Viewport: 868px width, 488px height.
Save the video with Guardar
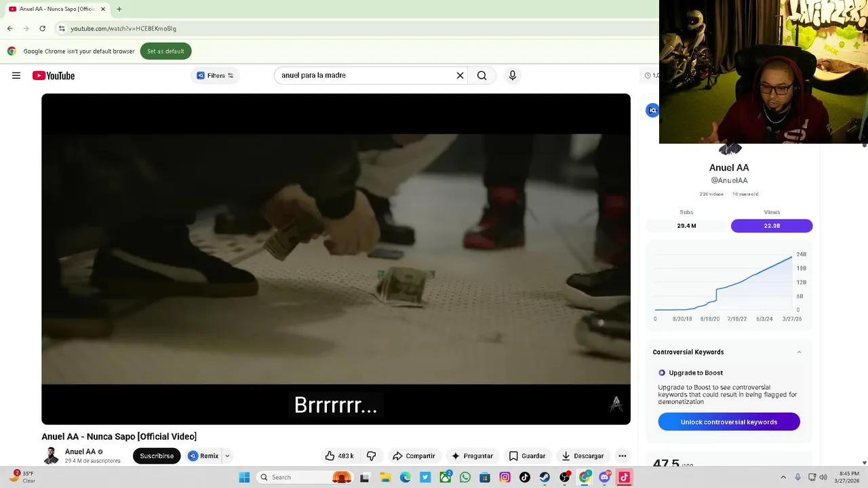(x=527, y=455)
